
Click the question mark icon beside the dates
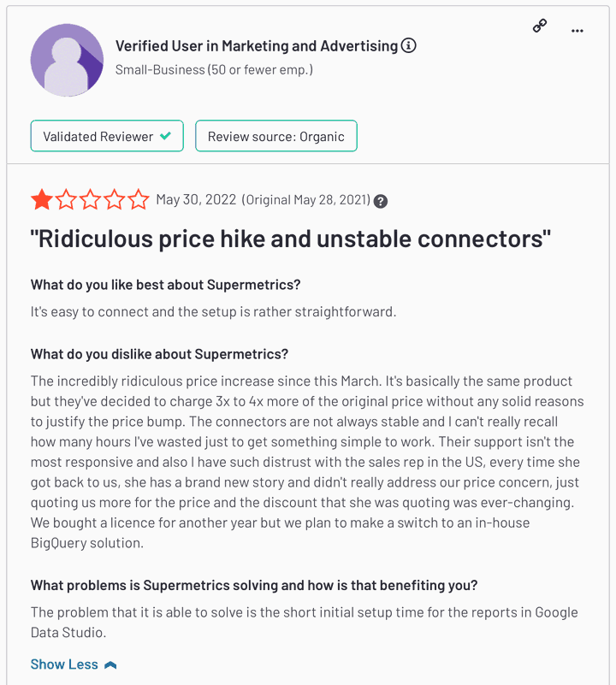point(380,202)
